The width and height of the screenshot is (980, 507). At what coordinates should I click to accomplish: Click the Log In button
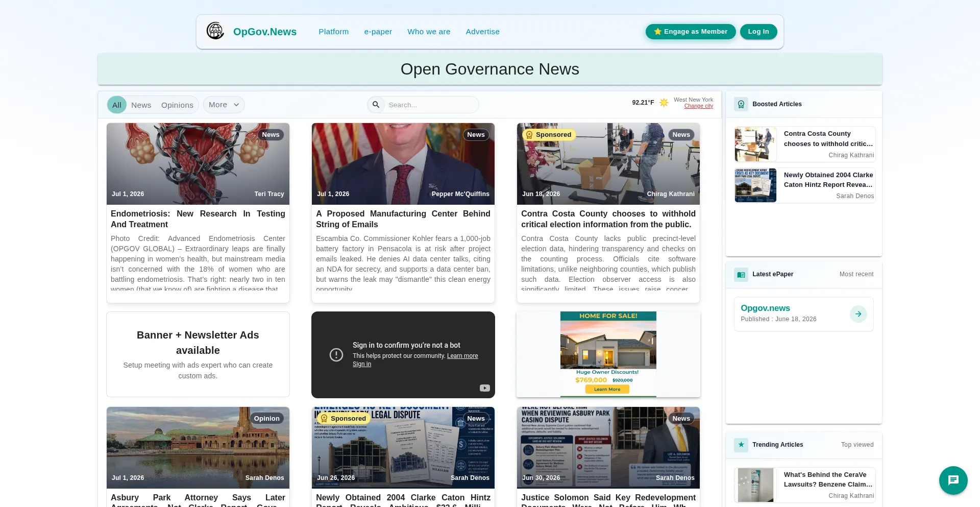(758, 32)
